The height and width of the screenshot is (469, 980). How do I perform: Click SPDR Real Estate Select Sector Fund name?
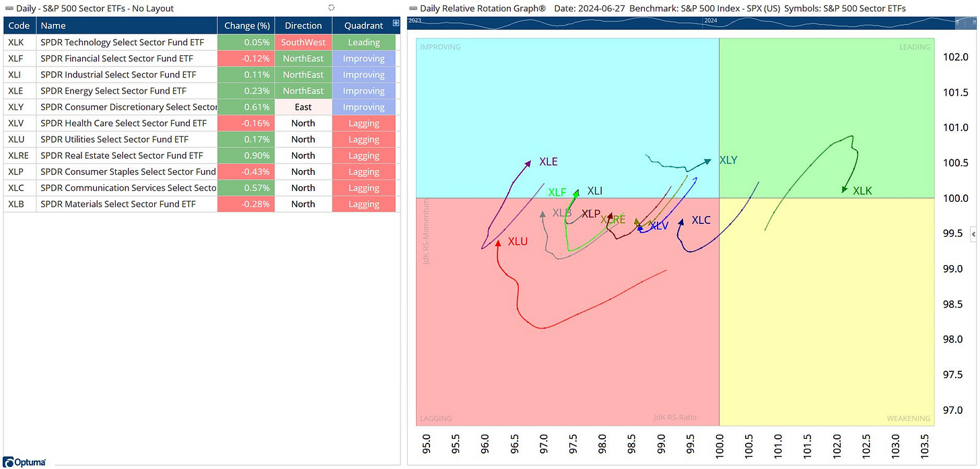pos(121,155)
